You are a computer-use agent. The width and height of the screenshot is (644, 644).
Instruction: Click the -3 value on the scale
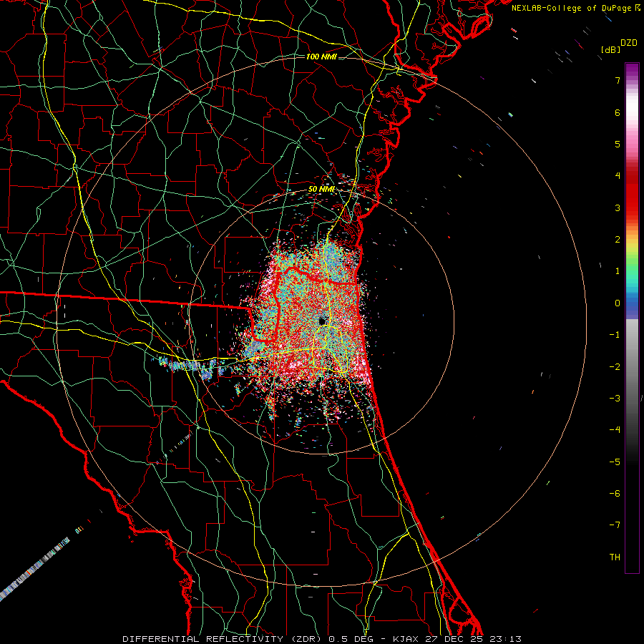coord(615,399)
